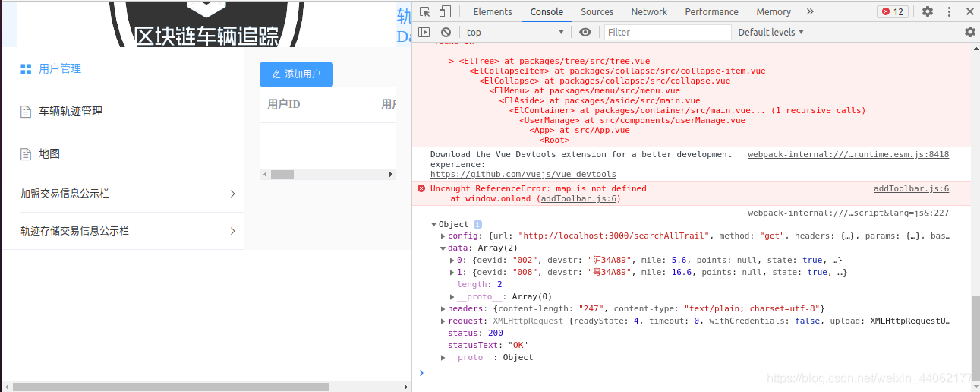
Task: Expand __proto__: Array(0)
Action: [x=452, y=296]
